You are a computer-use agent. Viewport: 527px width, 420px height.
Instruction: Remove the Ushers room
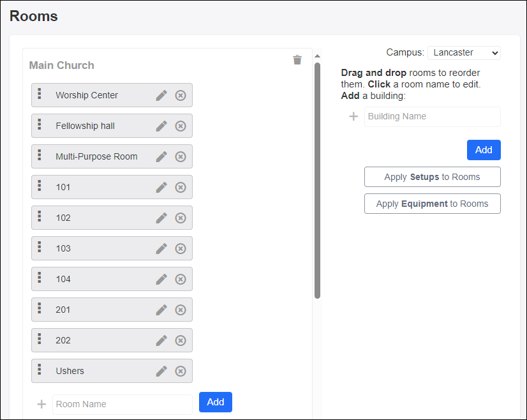(x=181, y=371)
